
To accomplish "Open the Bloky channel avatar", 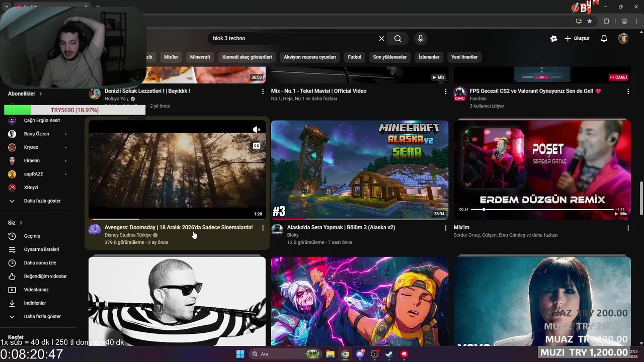I will (277, 230).
